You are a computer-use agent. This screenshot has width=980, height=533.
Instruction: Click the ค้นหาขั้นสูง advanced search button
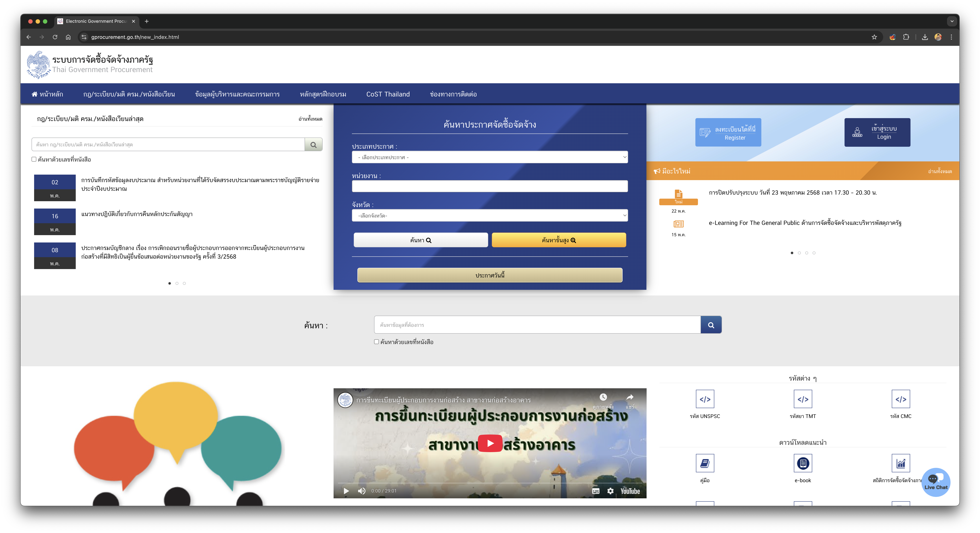click(558, 240)
